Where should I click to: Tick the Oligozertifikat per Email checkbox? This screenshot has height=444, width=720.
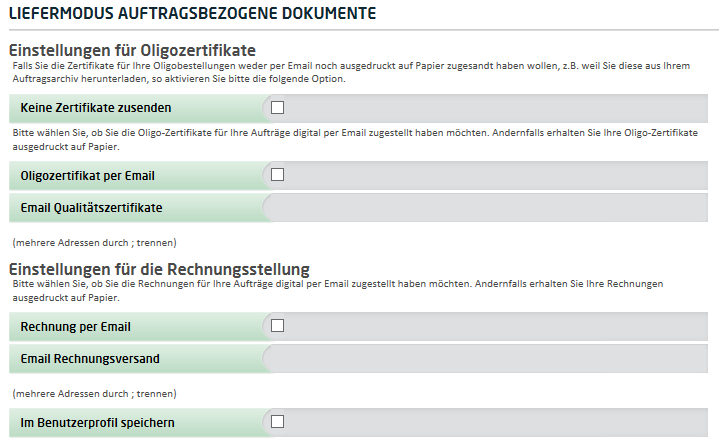coord(278,175)
